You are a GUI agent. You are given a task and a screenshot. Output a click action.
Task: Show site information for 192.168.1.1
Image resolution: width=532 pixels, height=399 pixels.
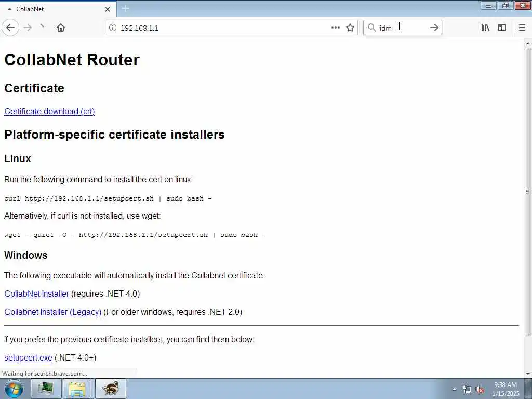coord(112,28)
